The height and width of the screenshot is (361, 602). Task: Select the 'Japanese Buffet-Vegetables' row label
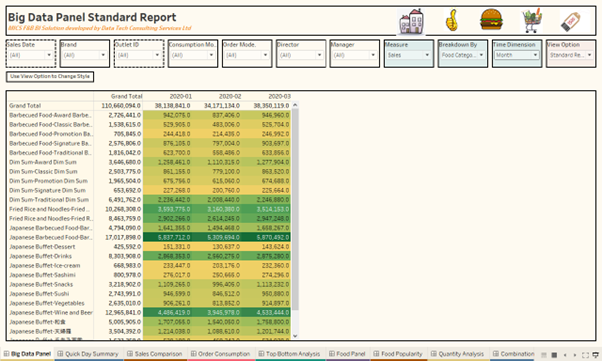tap(46, 303)
